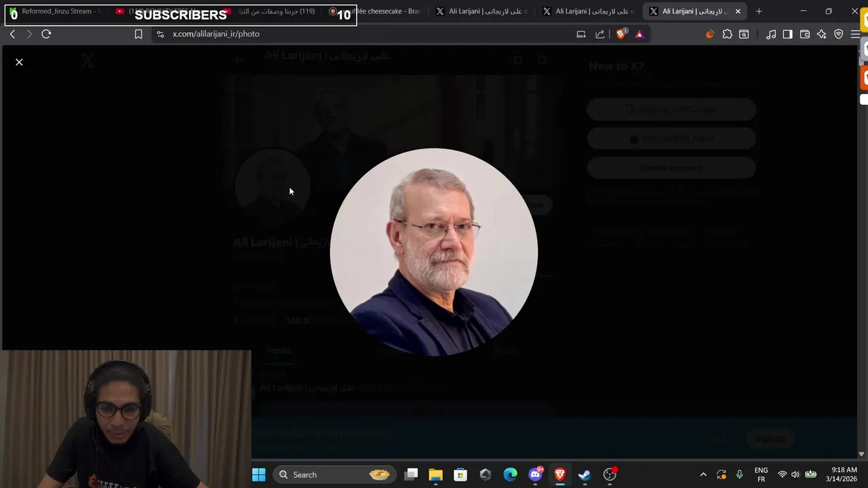The width and height of the screenshot is (868, 488).
Task: Switch to the soufflée cheesecake tab
Action: (376, 12)
